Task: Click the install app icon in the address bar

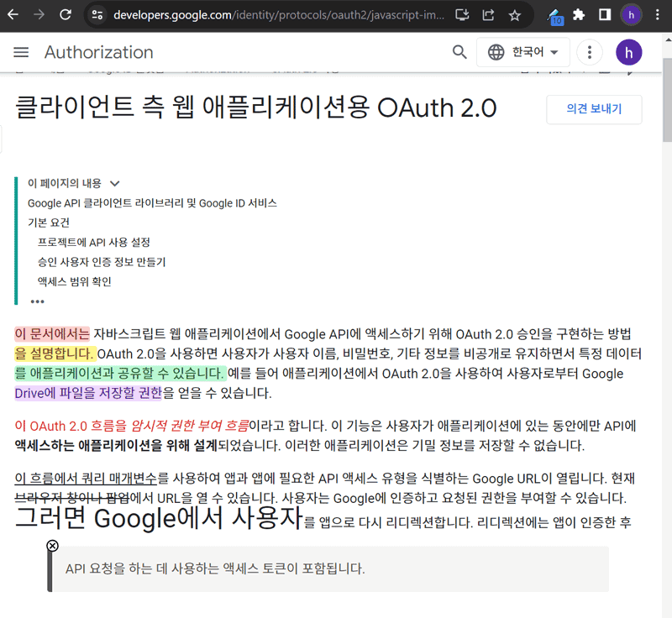Action: (x=462, y=15)
